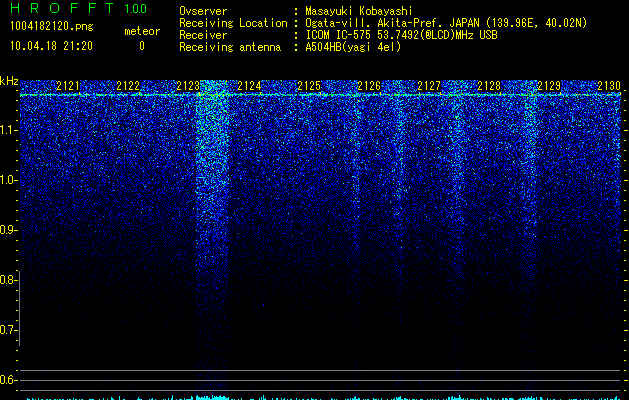The height and width of the screenshot is (400, 629).
Task: Click the Ovserver field label
Action: [x=203, y=11]
